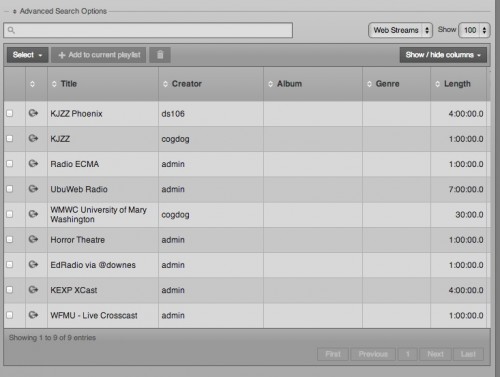The width and height of the screenshot is (500, 377).
Task: Click the UbuWeb Radio title
Action: (x=79, y=189)
